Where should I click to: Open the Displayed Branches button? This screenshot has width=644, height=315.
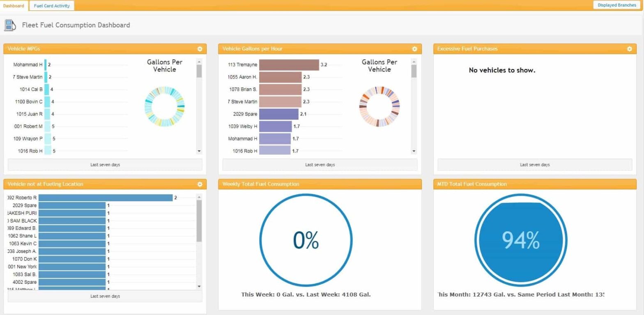(616, 5)
